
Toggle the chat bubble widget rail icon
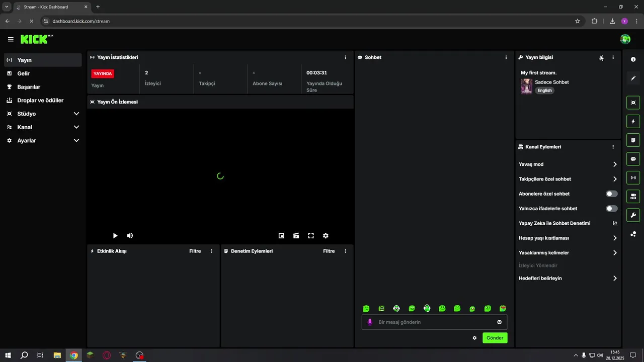pyautogui.click(x=633, y=159)
